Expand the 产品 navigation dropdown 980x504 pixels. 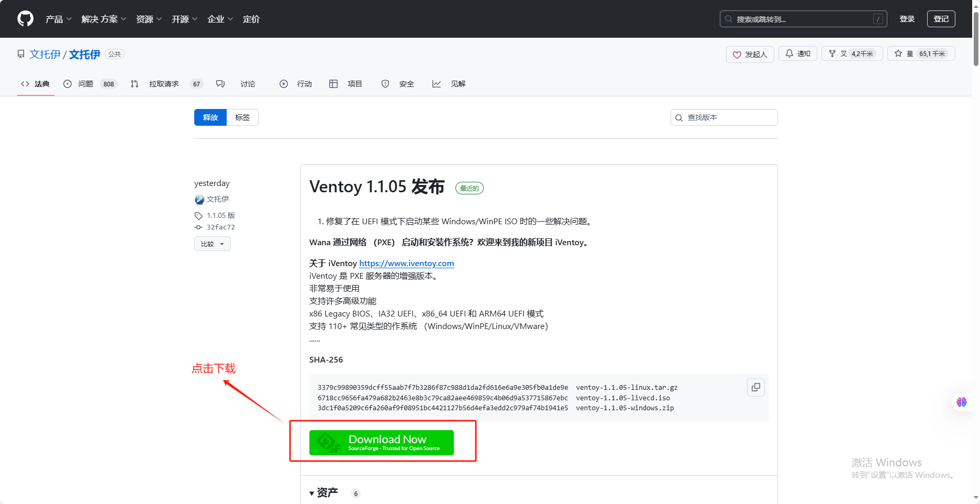(x=58, y=19)
